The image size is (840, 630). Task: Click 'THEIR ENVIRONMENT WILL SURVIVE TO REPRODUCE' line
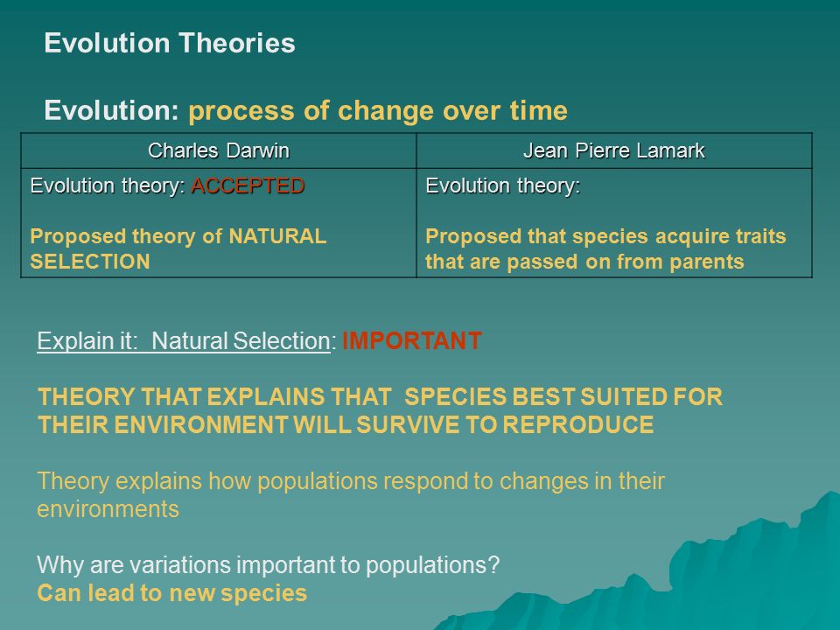click(x=346, y=425)
